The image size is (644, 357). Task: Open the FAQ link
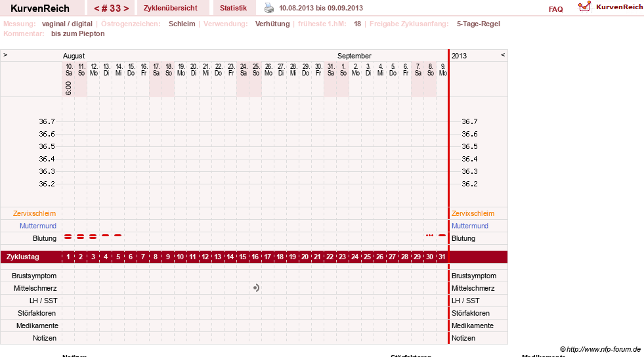[555, 9]
